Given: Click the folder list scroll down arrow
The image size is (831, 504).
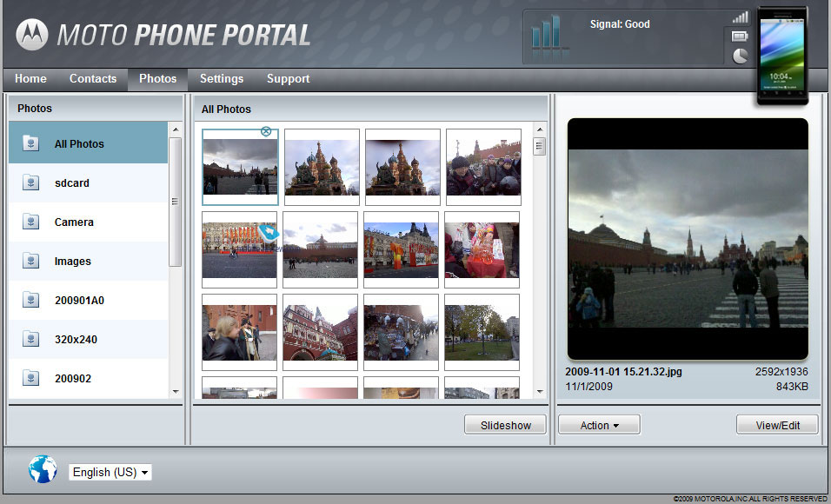Looking at the screenshot, I should coord(176,392).
